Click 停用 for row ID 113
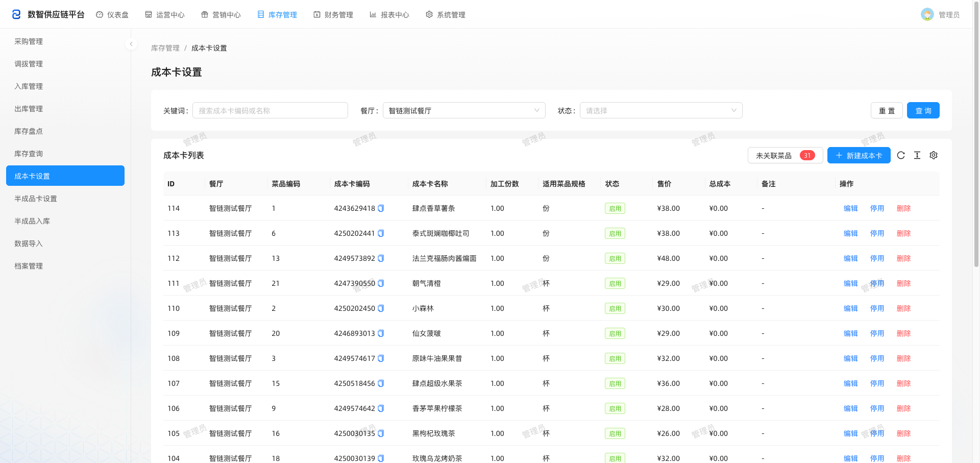 coord(877,233)
